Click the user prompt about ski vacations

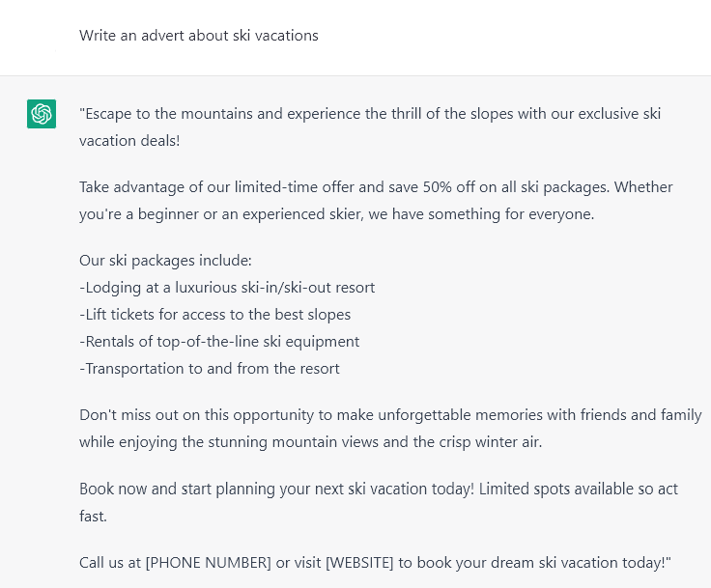[x=199, y=36]
